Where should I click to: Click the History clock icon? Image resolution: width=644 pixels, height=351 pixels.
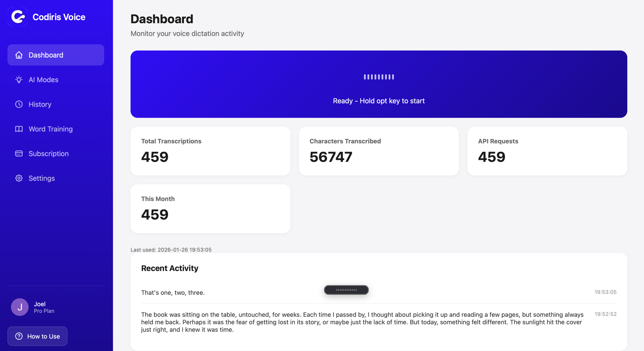tap(19, 104)
